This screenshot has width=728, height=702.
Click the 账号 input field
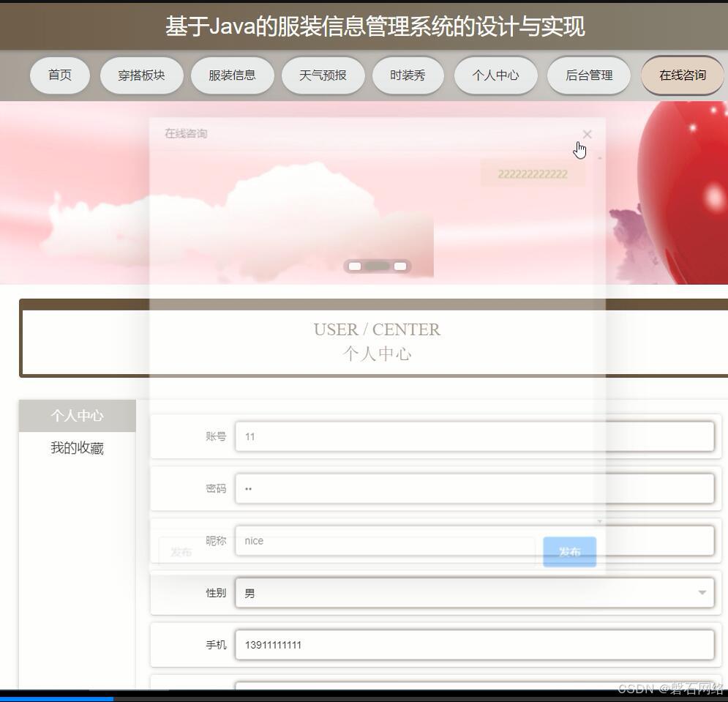pyautogui.click(x=475, y=436)
